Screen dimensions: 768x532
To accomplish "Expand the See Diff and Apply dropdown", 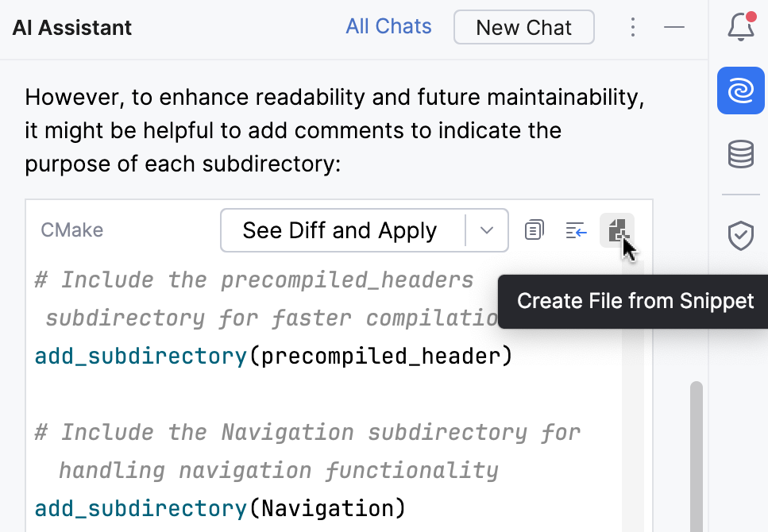I will point(486,230).
